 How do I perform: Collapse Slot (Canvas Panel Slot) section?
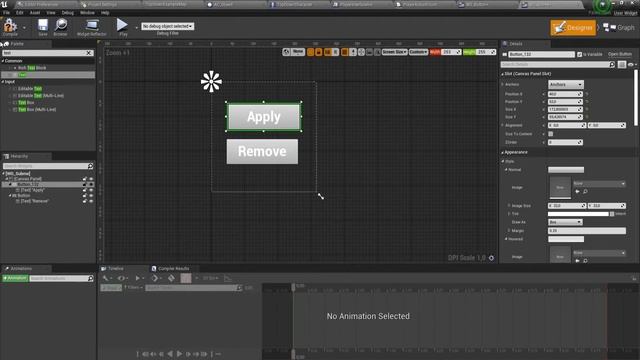[502, 74]
